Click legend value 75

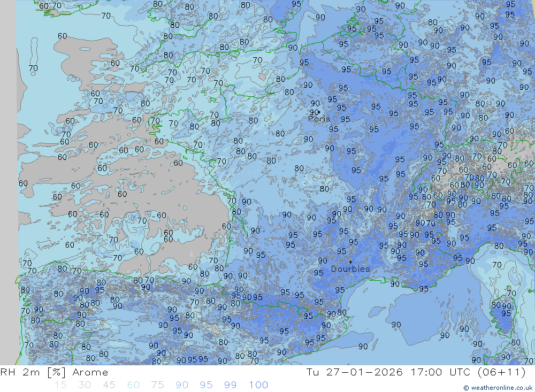pos(158,385)
